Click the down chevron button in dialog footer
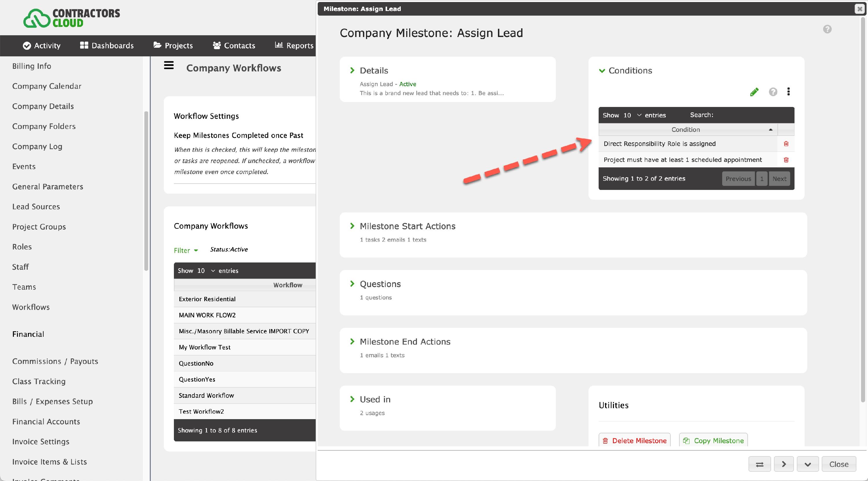868x481 pixels. [x=808, y=464]
